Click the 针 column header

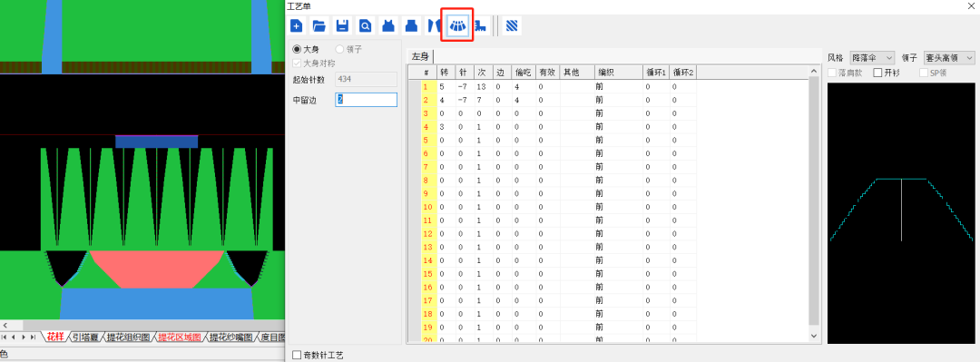tap(465, 73)
